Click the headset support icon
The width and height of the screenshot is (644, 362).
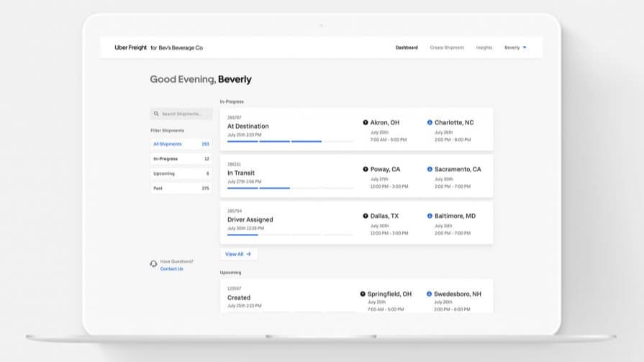pyautogui.click(x=153, y=264)
